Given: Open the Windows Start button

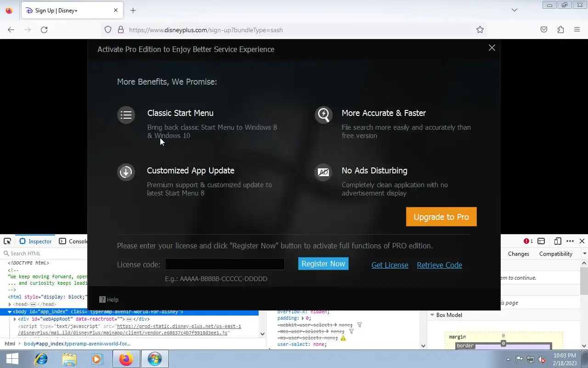Looking at the screenshot, I should coord(12,359).
